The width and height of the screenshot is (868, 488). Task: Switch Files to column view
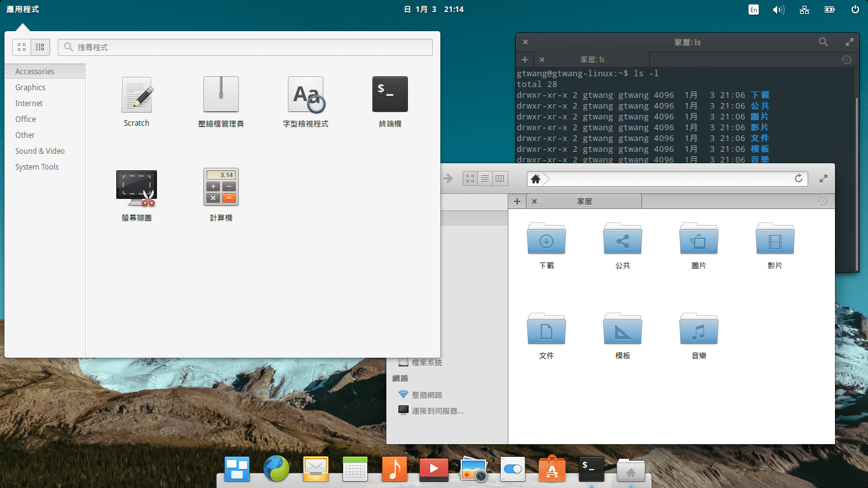click(x=499, y=179)
